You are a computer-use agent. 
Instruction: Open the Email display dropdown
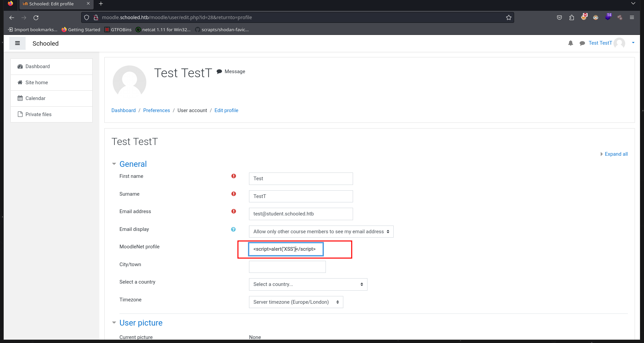[x=321, y=232]
